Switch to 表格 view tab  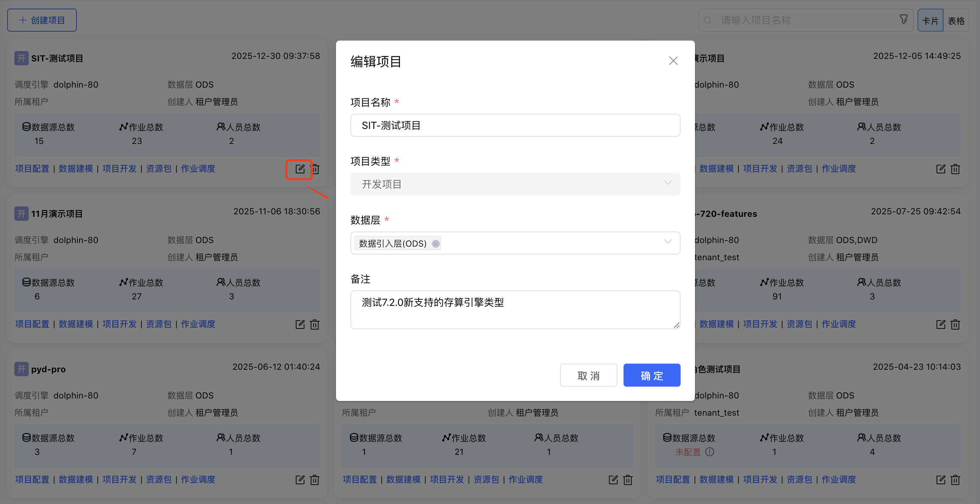956,20
